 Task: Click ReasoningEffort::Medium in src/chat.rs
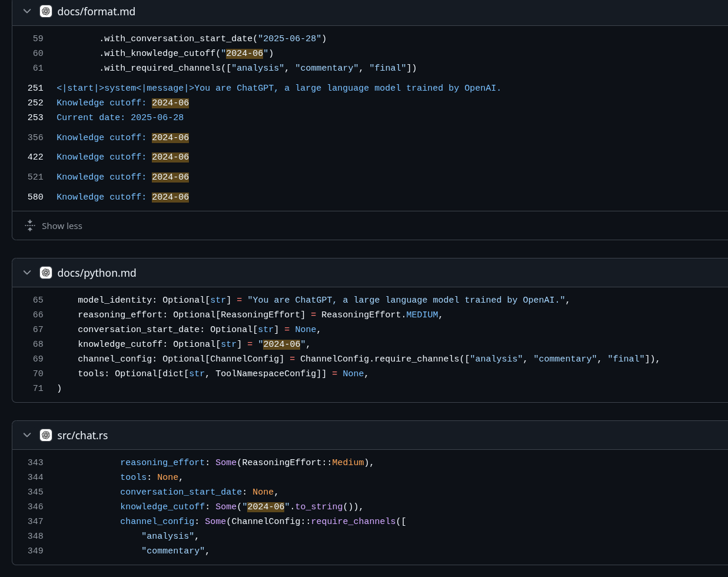[303, 462]
